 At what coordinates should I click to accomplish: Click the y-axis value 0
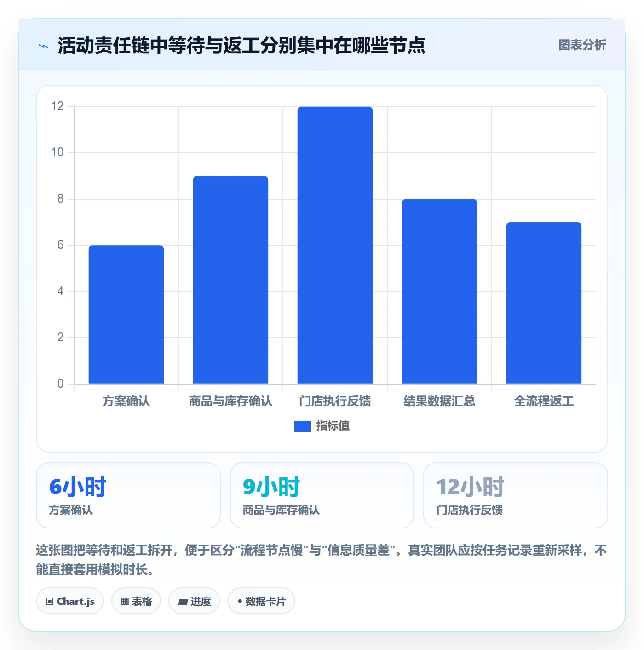click(60, 384)
